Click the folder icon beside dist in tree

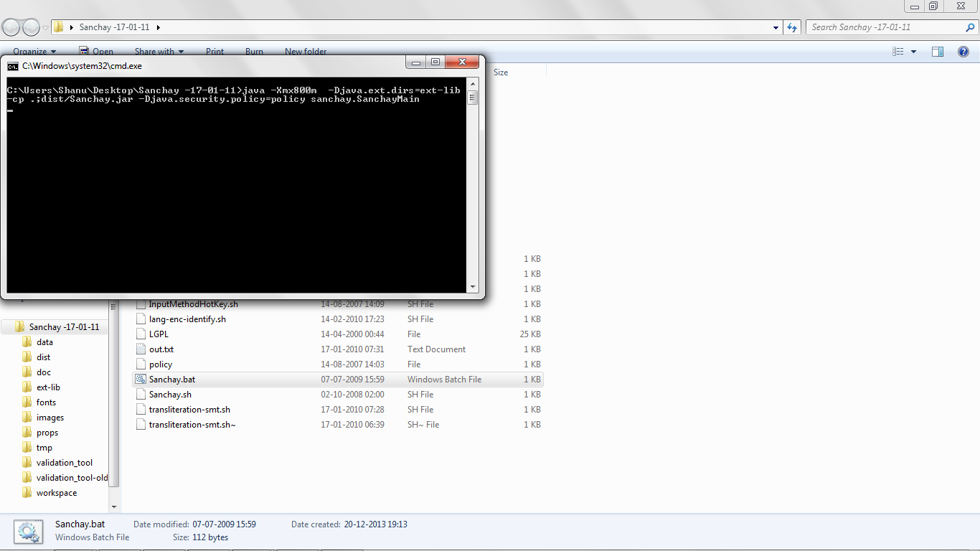(x=27, y=357)
